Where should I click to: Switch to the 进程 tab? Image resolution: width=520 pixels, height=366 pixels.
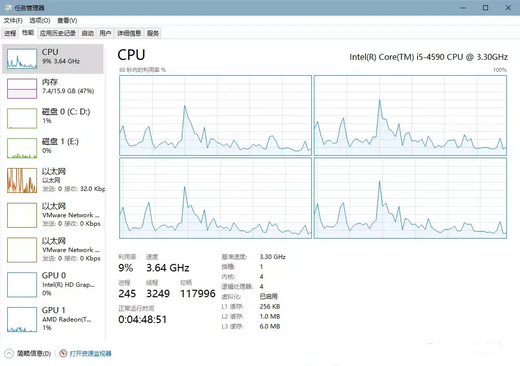[10, 33]
